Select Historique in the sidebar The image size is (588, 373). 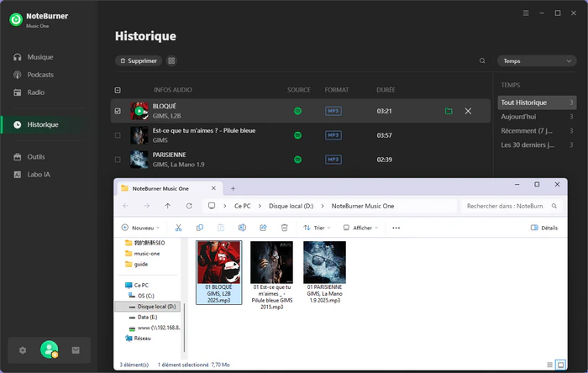(x=42, y=124)
